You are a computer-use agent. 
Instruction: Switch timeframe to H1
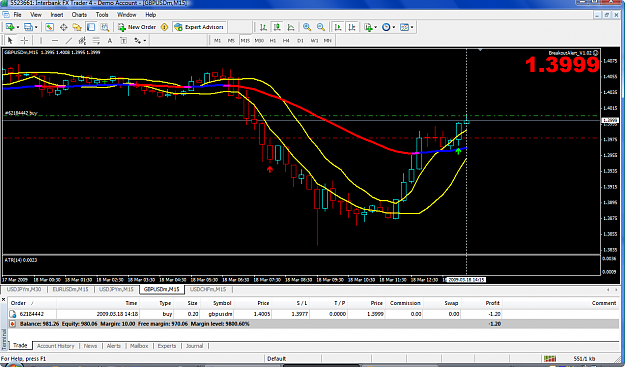pyautogui.click(x=273, y=41)
